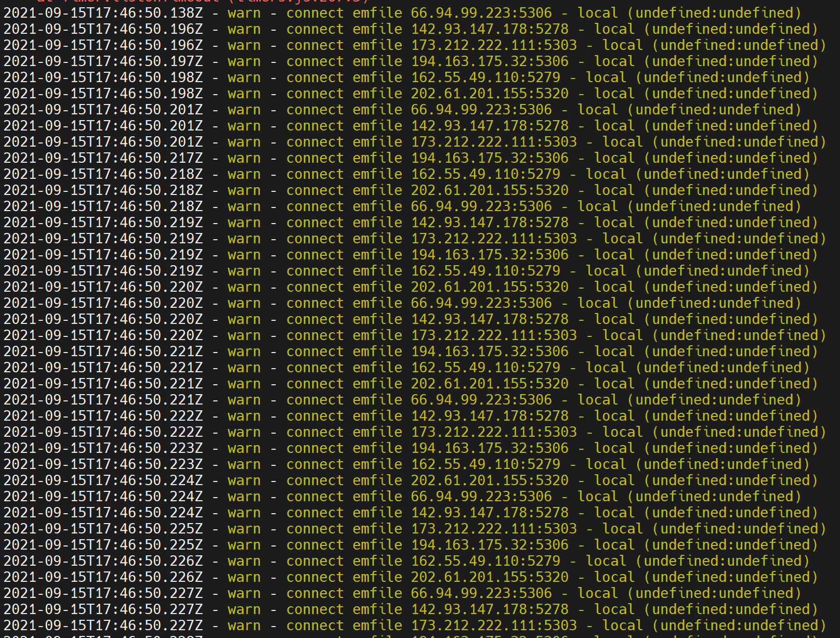Screen dimensions: 840x638
Task: Select address 202.61.201.155:5320 on the 50.221Z line
Action: 490,384
